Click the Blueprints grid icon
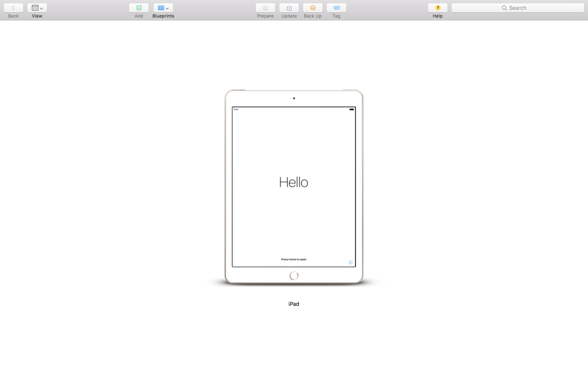The width and height of the screenshot is (588, 367). tap(161, 8)
